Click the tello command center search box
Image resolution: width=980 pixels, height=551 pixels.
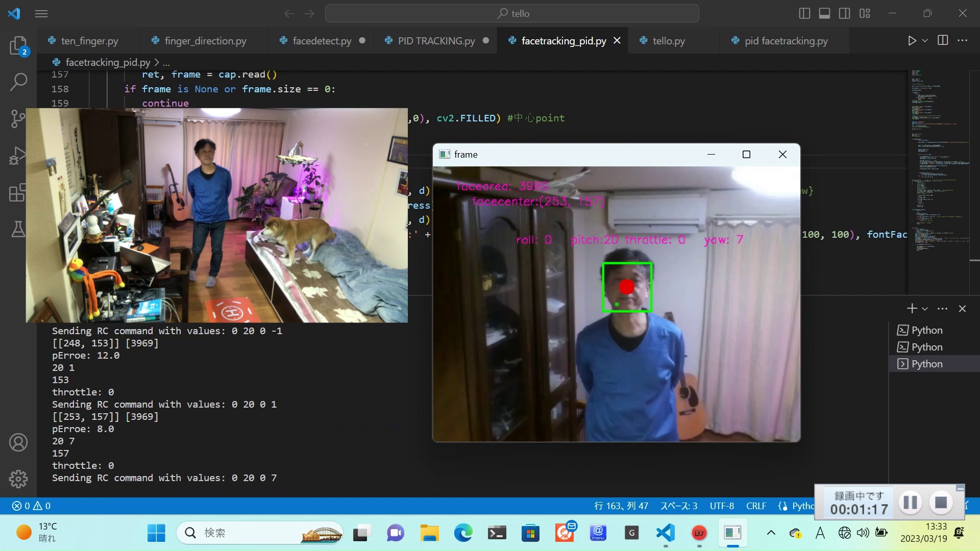512,13
